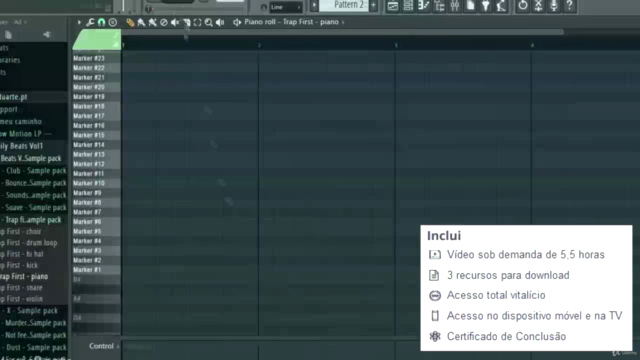Collapse the 'Trap fi..ample pack' folder
Viewport: 640px width, 360px height.
(33, 220)
